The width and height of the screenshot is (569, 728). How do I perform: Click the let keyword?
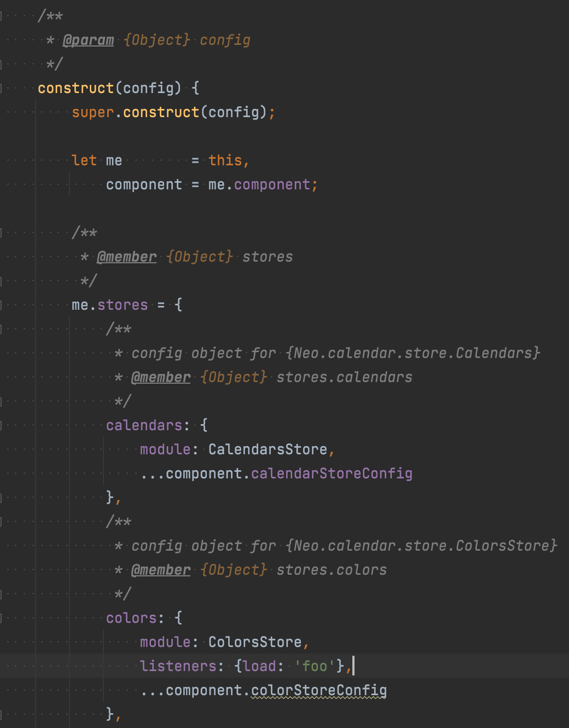(x=84, y=160)
